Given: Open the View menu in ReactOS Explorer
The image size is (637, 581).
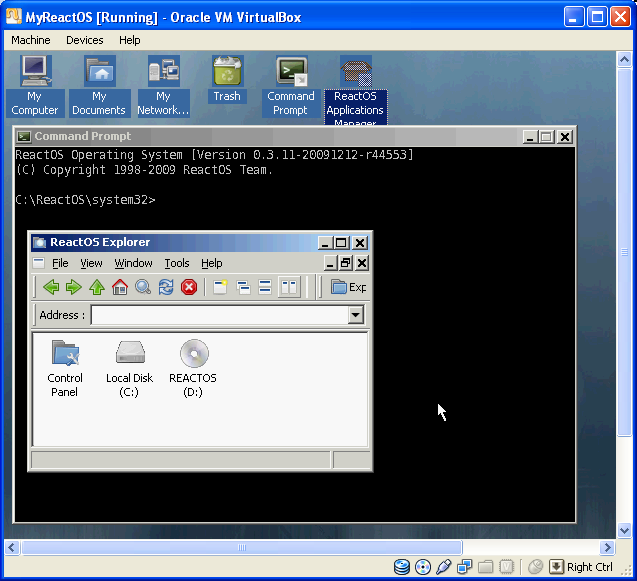Looking at the screenshot, I should click(x=91, y=263).
